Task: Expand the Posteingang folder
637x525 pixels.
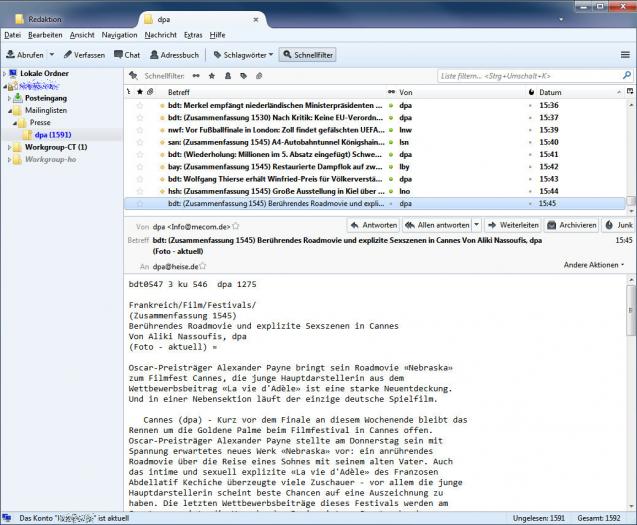Action: click(9, 98)
